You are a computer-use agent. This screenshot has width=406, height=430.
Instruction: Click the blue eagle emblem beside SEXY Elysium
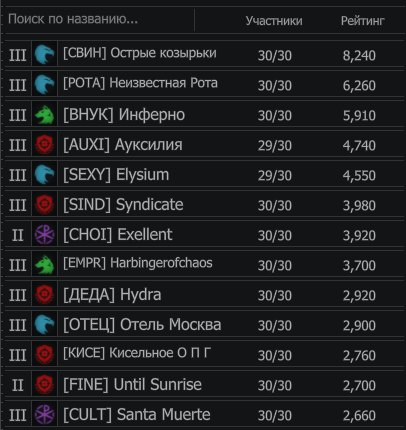pyautogui.click(x=45, y=174)
